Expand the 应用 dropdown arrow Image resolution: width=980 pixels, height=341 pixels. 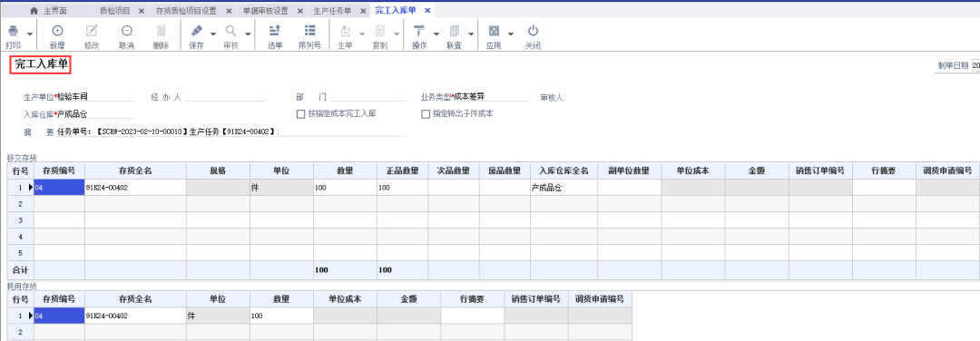coord(511,34)
